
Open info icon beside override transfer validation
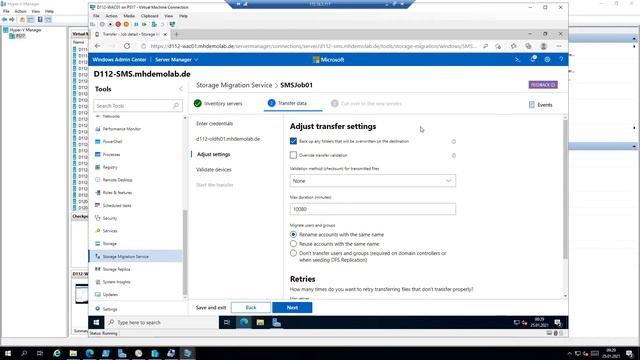click(x=453, y=156)
